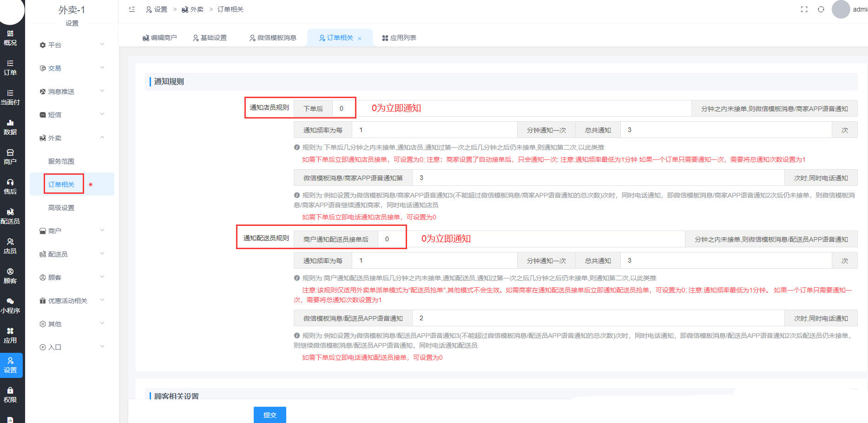Expand the 短信 menu group

(x=72, y=115)
